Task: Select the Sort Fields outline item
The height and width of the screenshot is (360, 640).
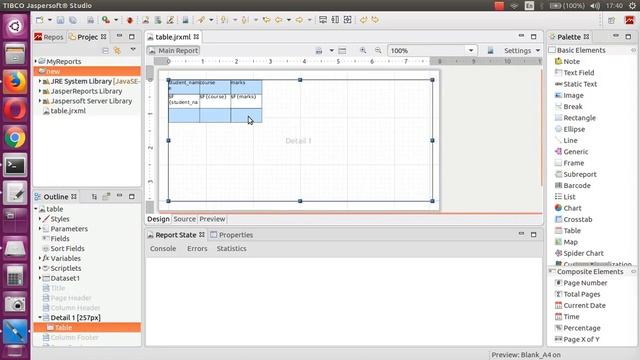Action: point(63,249)
